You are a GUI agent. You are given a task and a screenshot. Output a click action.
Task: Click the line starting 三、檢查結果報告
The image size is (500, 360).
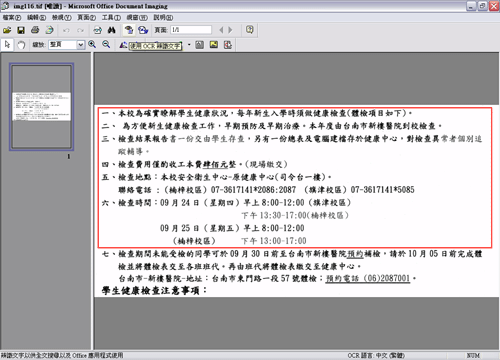(x=292, y=139)
